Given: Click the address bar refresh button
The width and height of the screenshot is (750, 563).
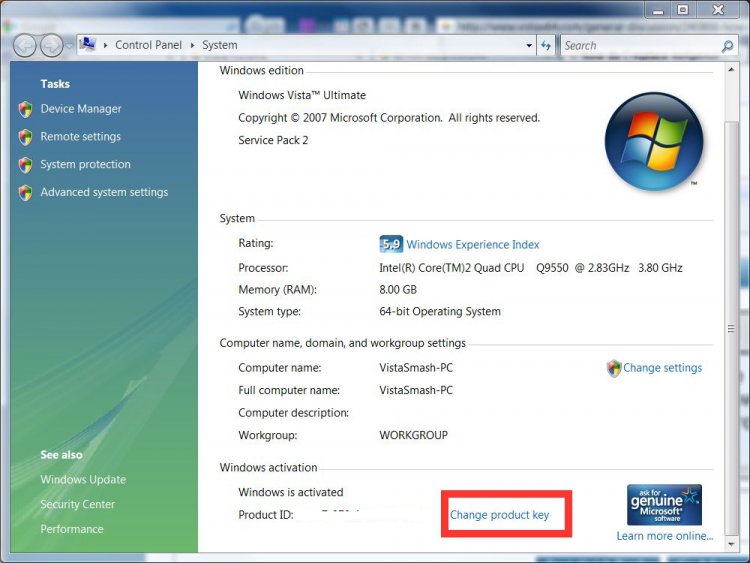Looking at the screenshot, I should (546, 45).
